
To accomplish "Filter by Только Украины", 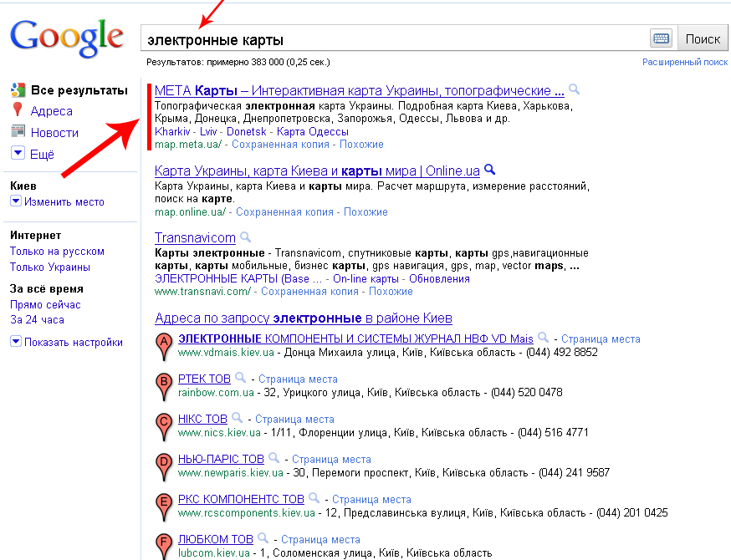I will (50, 267).
